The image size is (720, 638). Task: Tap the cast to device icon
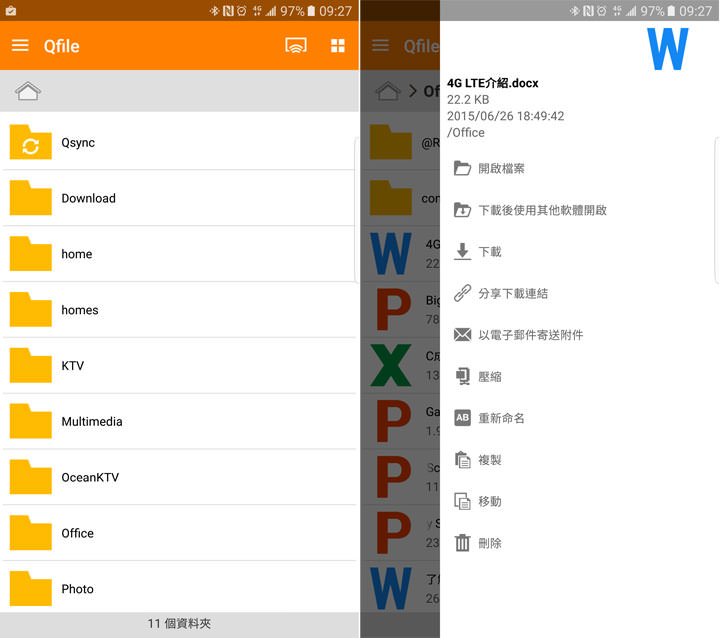tap(295, 46)
